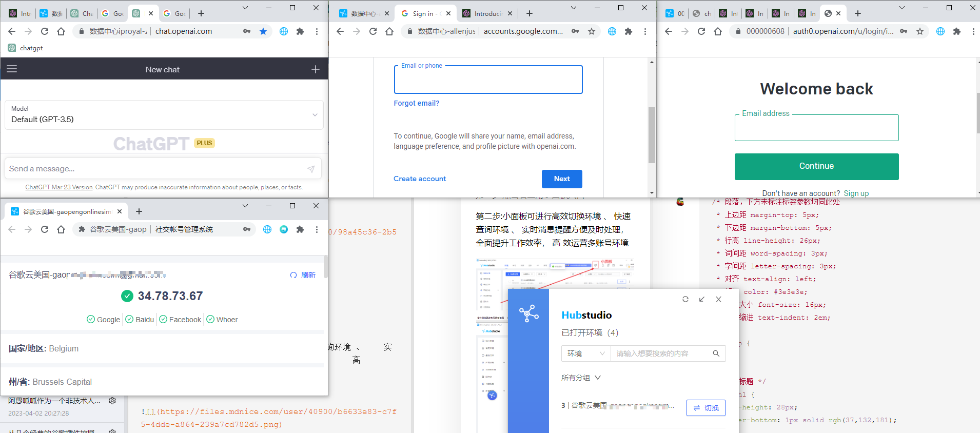This screenshot has width=980, height=433.
Task: Open extensions puzzle icon in the chat.openai.com window
Action: tap(300, 31)
